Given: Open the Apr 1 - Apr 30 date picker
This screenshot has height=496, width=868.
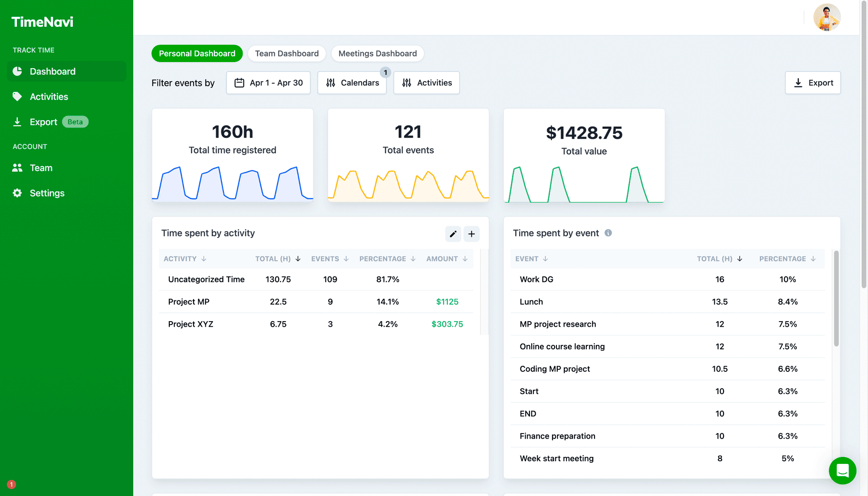Looking at the screenshot, I should click(268, 83).
